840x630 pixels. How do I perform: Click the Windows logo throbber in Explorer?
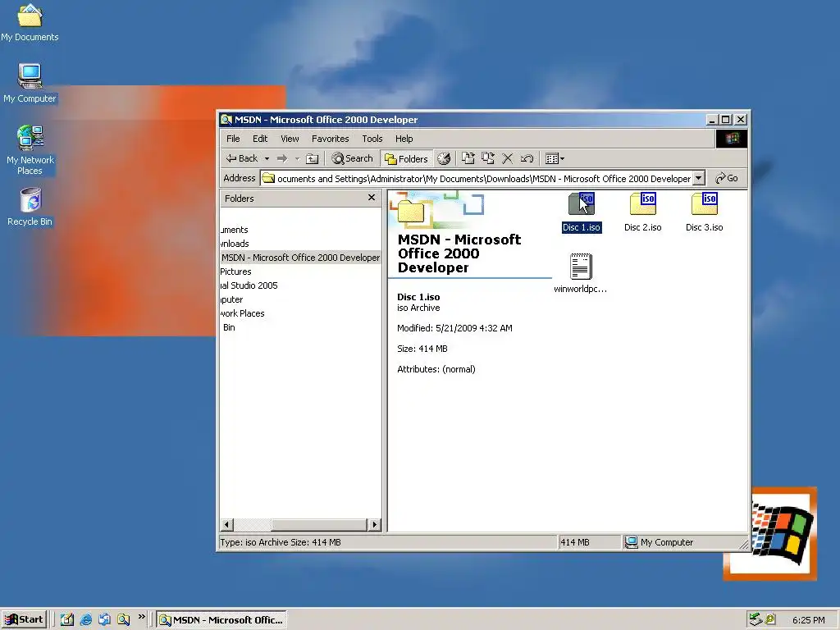tap(731, 139)
